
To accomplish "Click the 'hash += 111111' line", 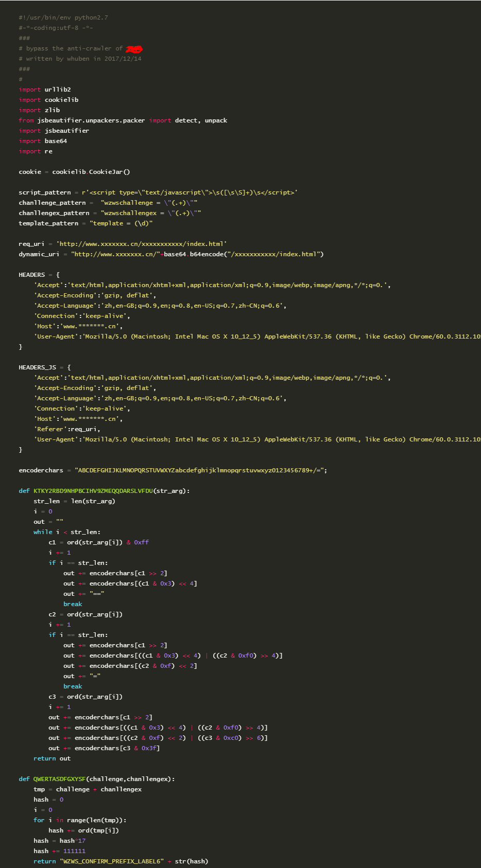I will (60, 851).
